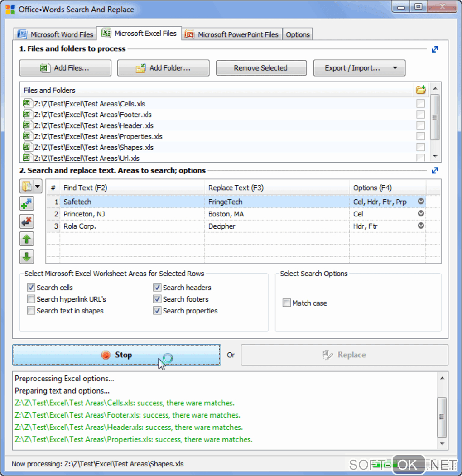
Task: Select the Decipher replace text cell
Action: [x=277, y=226]
